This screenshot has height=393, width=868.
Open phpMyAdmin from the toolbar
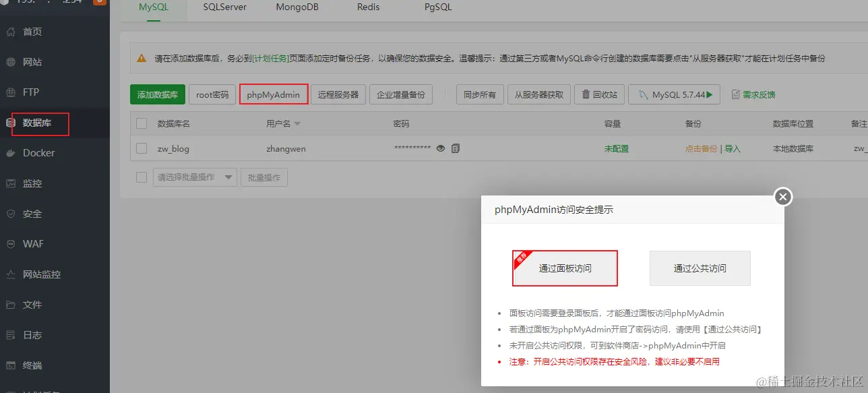[x=274, y=94]
